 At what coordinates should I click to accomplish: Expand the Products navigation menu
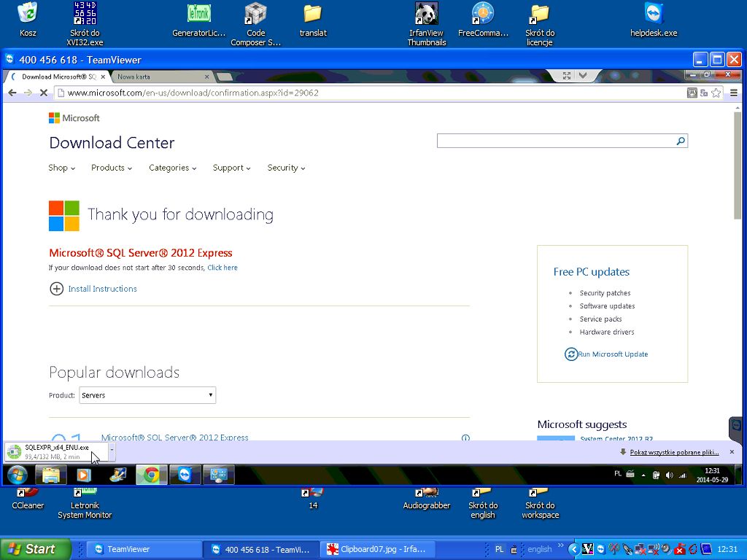click(111, 168)
